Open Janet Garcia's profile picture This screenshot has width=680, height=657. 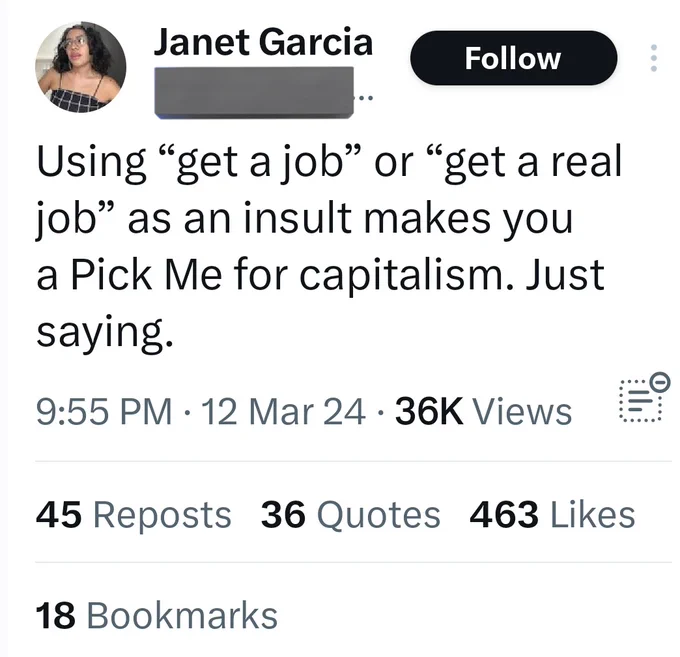80,67
